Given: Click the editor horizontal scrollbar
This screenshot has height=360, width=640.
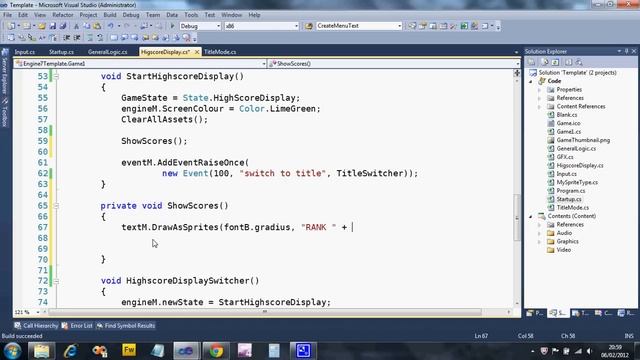Looking at the screenshot, I should click(264, 312).
